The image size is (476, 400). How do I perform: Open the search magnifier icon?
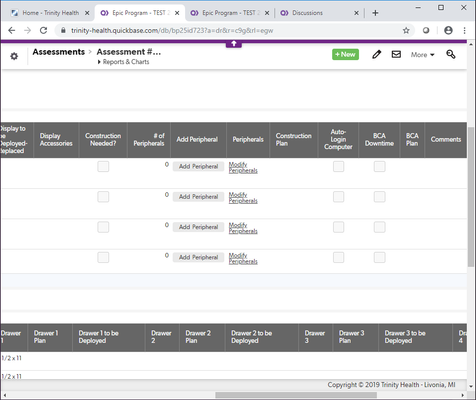coord(451,54)
